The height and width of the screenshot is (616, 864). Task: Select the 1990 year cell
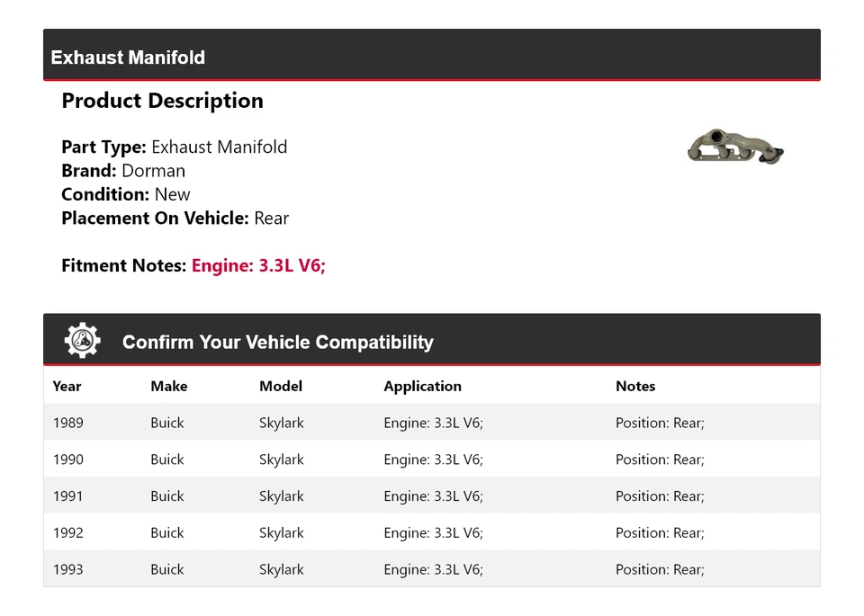[68, 460]
